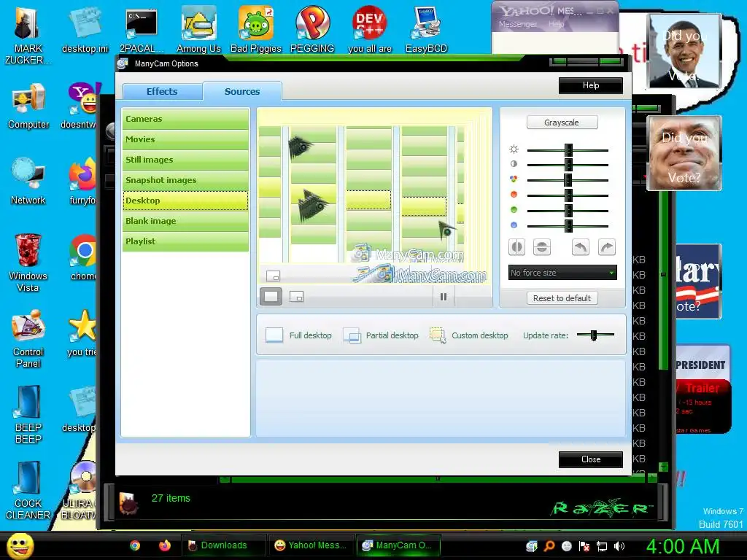747x560 pixels.
Task: Click the Close button in ManyCam Options
Action: (x=590, y=459)
